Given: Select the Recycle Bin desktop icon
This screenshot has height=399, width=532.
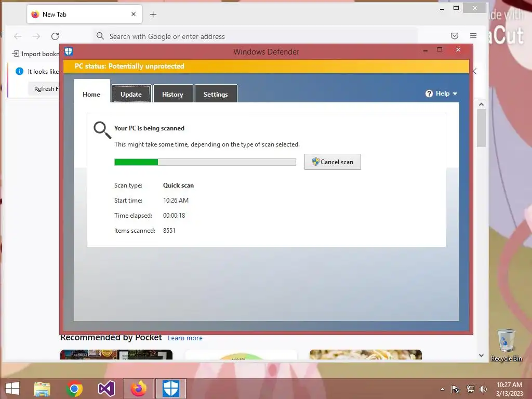Looking at the screenshot, I should [x=506, y=345].
